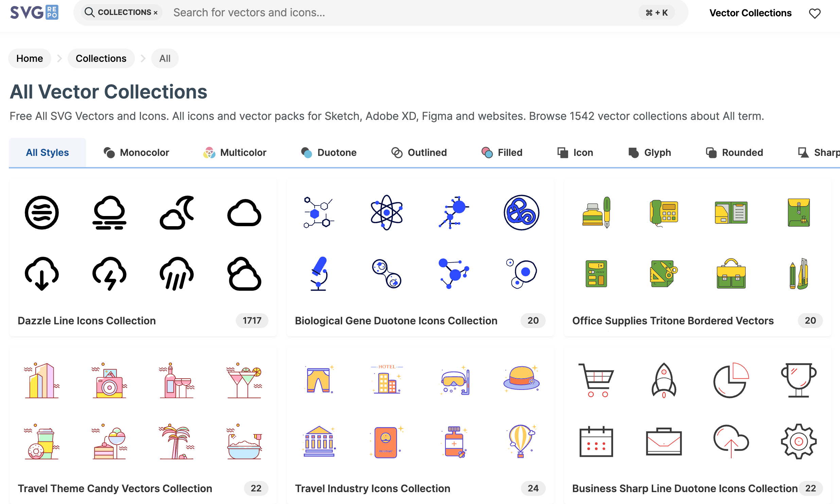Viewport: 840px width, 504px height.
Task: Select the Glyph style tab
Action: click(x=650, y=152)
